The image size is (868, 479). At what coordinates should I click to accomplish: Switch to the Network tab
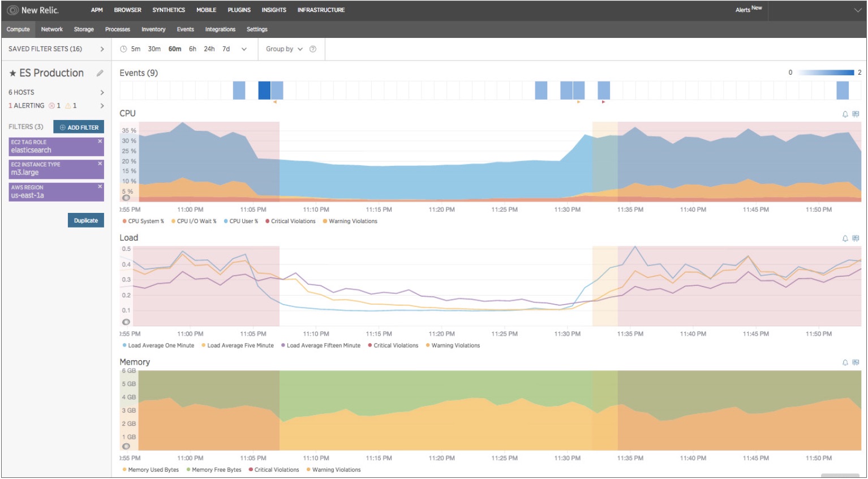pyautogui.click(x=52, y=29)
